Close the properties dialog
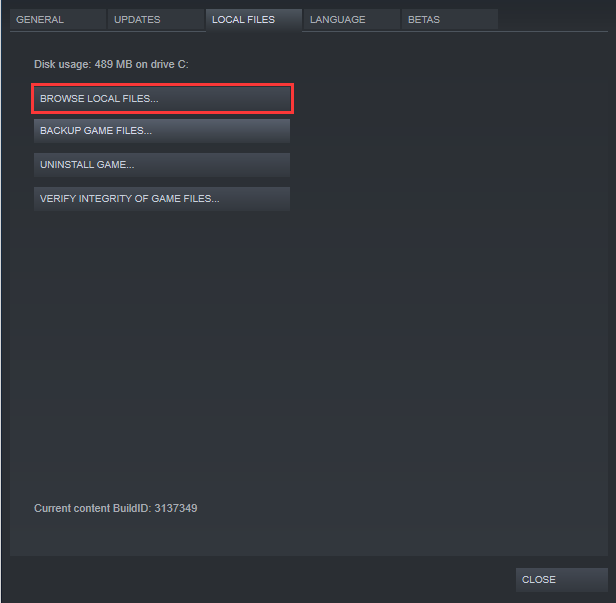 562,579
